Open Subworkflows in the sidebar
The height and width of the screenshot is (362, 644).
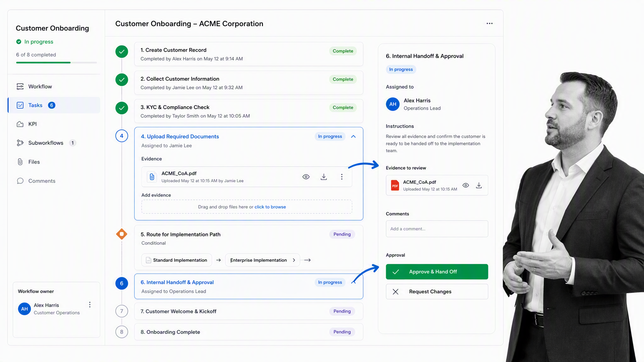(54, 143)
